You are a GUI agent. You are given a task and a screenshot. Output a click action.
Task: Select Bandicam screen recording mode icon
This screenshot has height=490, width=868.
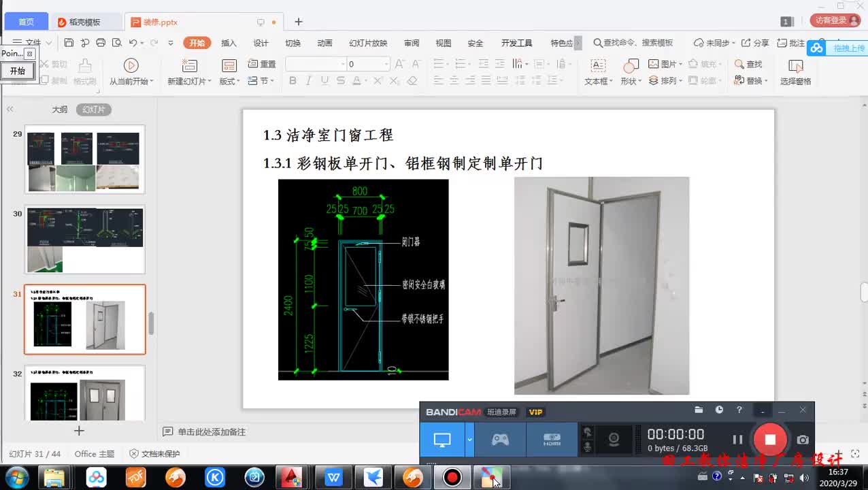coord(442,440)
